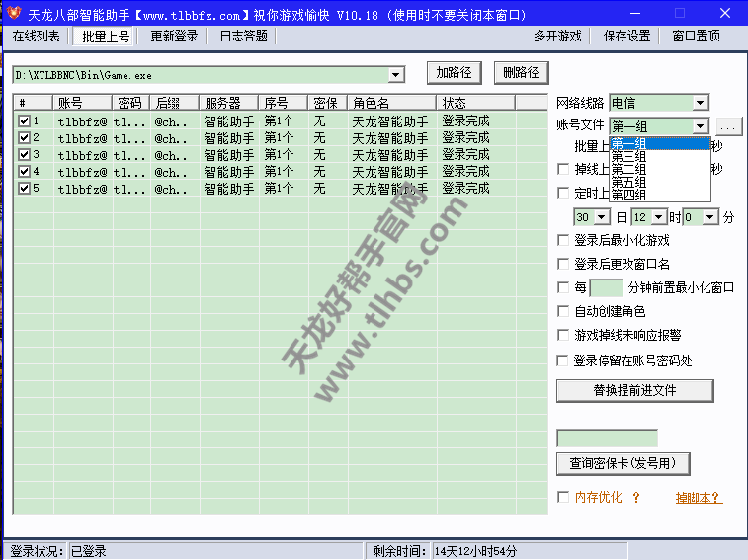Viewport: 748px width, 560px height.
Task: Click the 服务器 column header
Action: [x=229, y=103]
